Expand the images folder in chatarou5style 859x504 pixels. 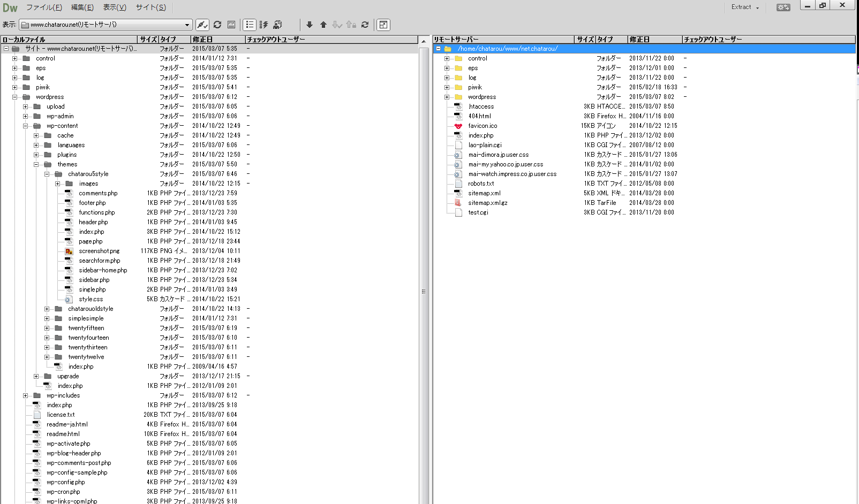tap(58, 184)
